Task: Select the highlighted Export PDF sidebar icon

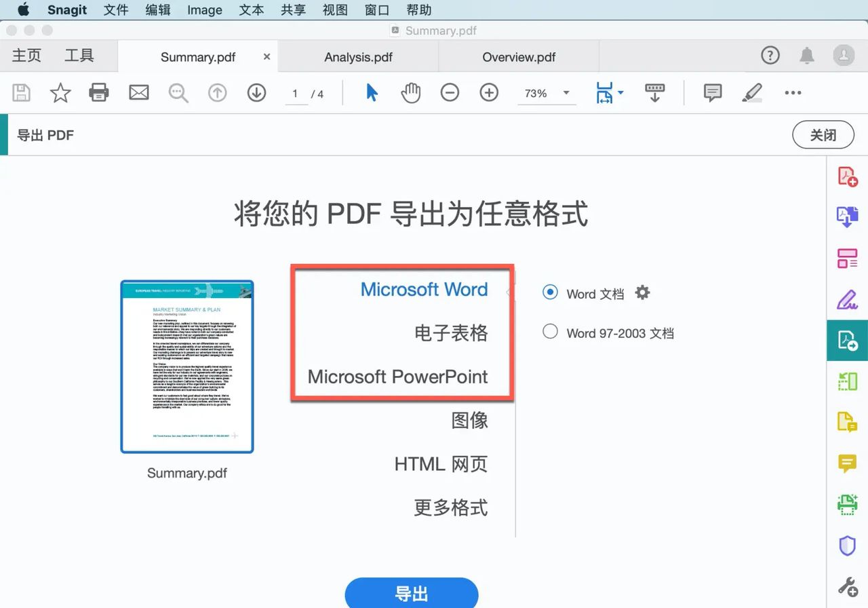Action: (x=847, y=340)
